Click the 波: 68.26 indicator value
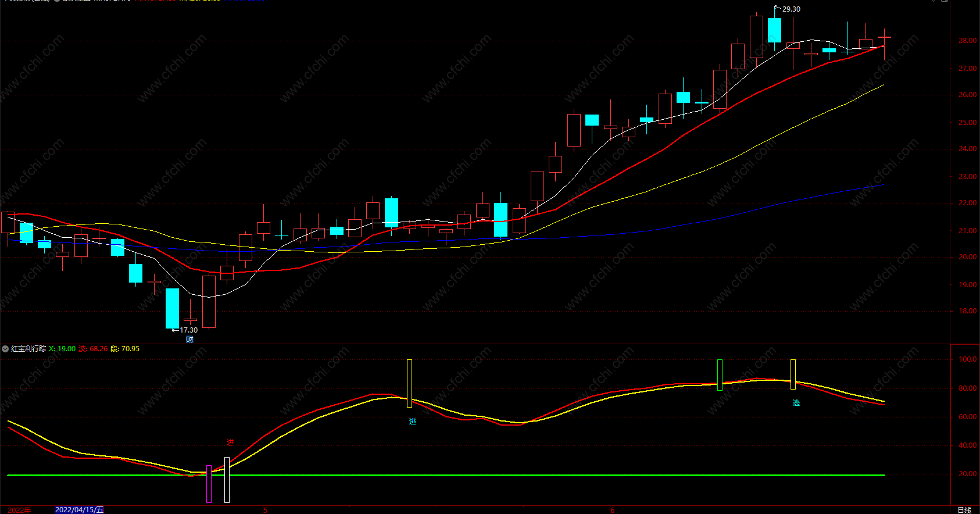 [94, 349]
